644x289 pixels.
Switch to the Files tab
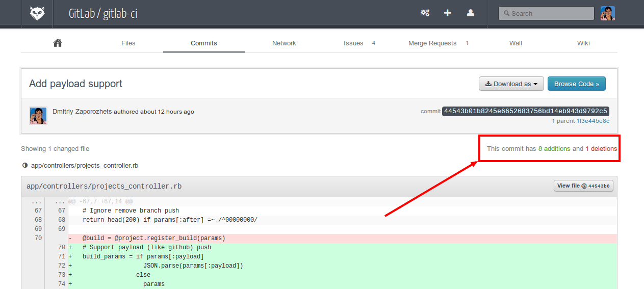pos(128,43)
